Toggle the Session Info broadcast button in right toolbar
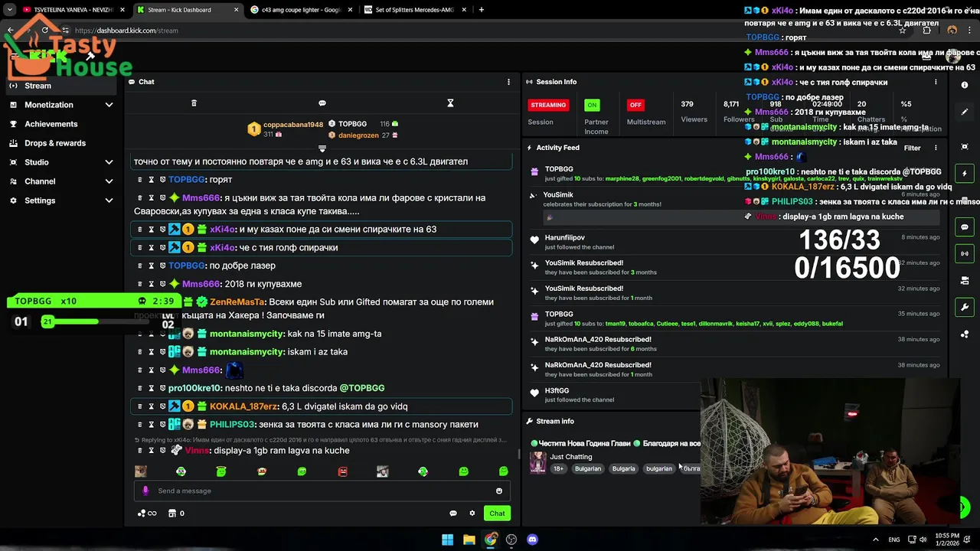 click(965, 253)
